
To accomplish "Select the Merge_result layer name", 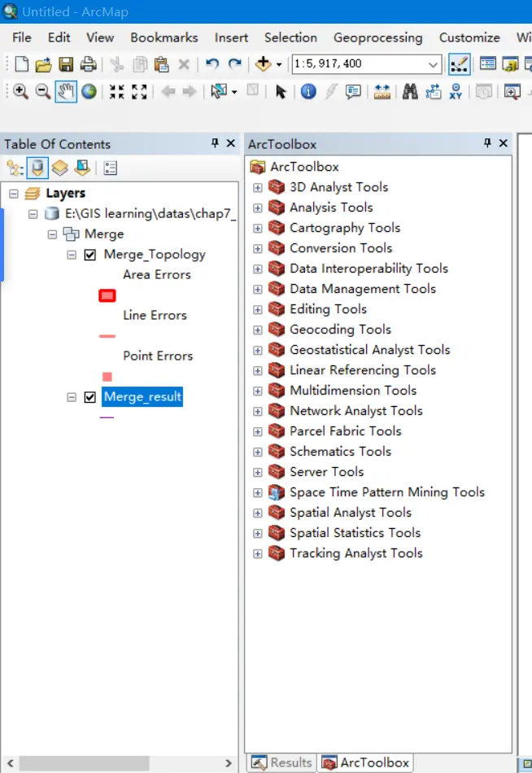I will coord(142,397).
